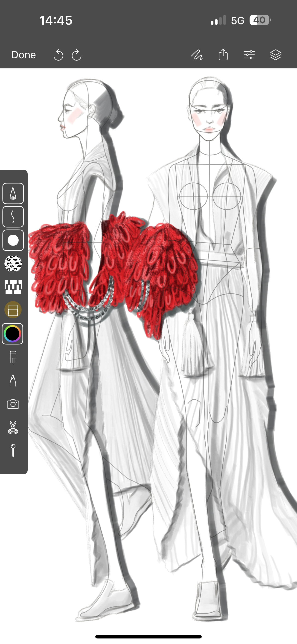Undo the last stroke
The height and width of the screenshot is (644, 297).
[58, 55]
